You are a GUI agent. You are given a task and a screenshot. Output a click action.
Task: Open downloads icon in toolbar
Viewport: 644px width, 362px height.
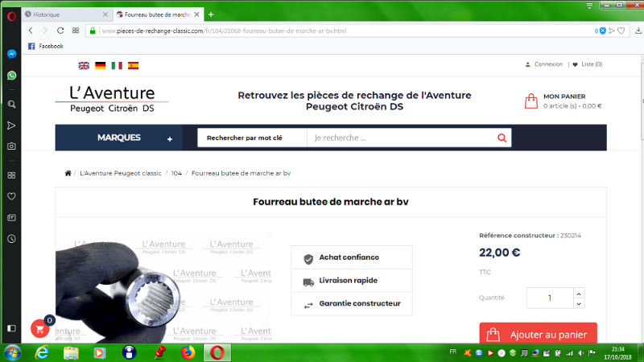638,31
